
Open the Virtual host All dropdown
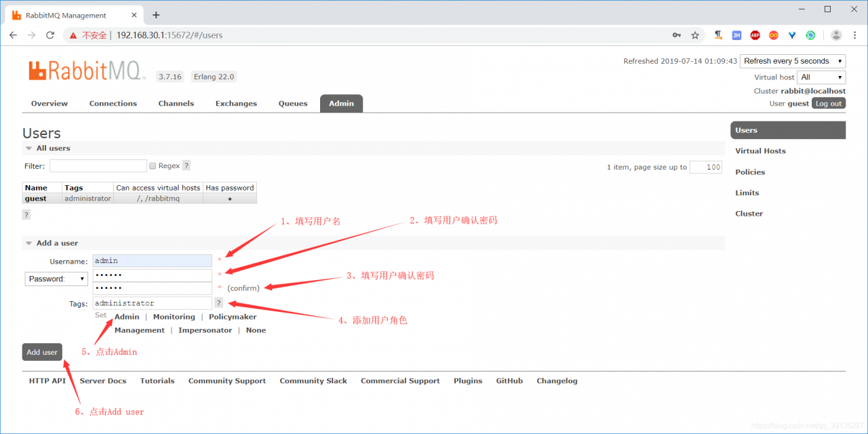(821, 77)
